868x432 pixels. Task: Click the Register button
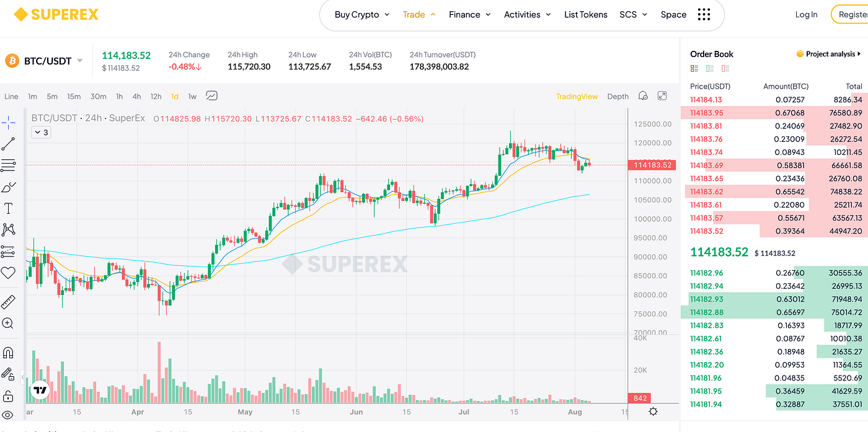pyautogui.click(x=852, y=14)
